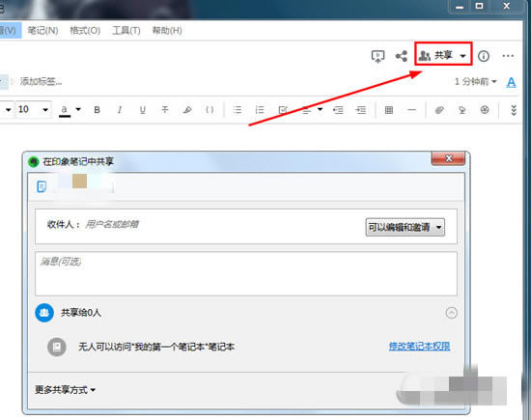Insert a table
The width and height of the screenshot is (531, 420).
[389, 110]
